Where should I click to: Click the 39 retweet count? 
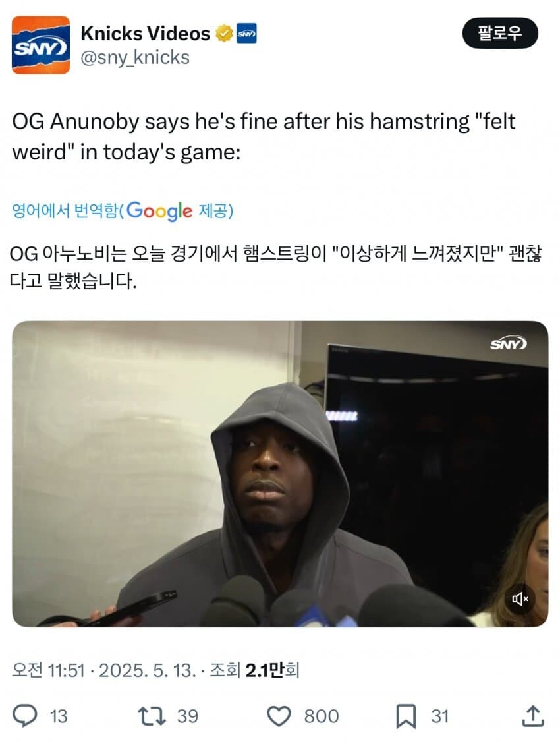pos(188,716)
